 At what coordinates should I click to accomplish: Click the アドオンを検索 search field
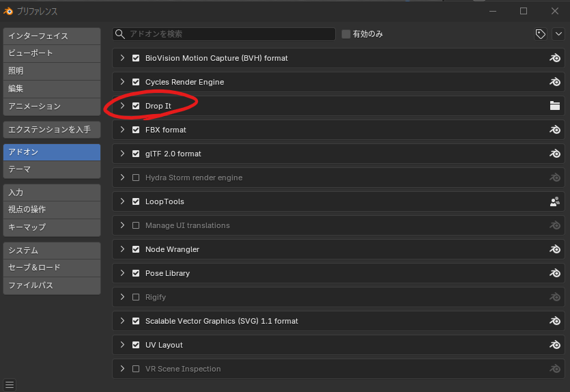pos(225,34)
